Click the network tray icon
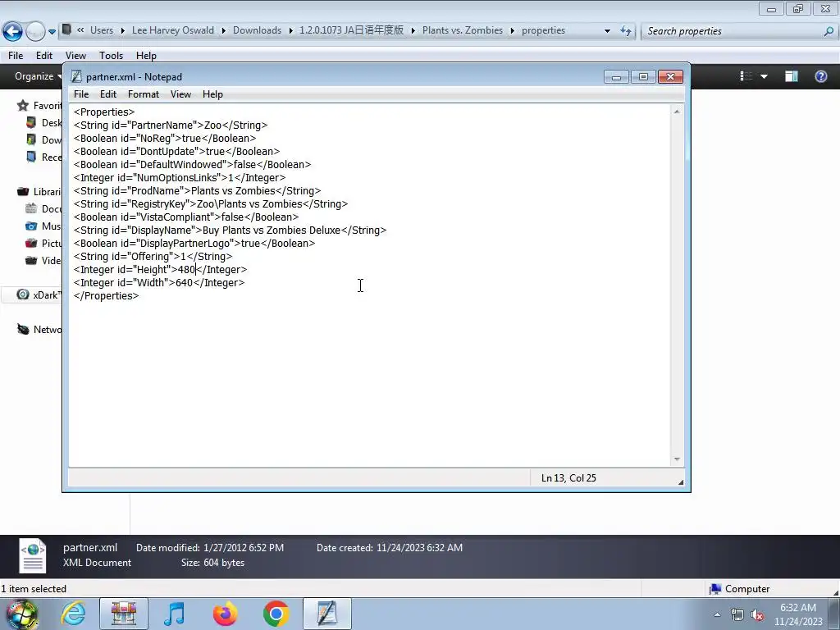 coord(737,614)
